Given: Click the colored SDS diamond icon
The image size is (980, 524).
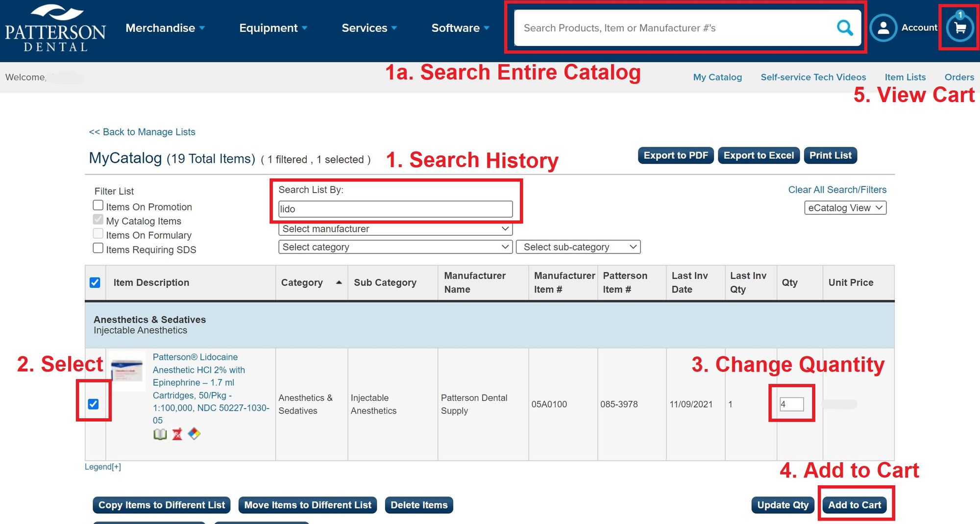Looking at the screenshot, I should [x=194, y=434].
